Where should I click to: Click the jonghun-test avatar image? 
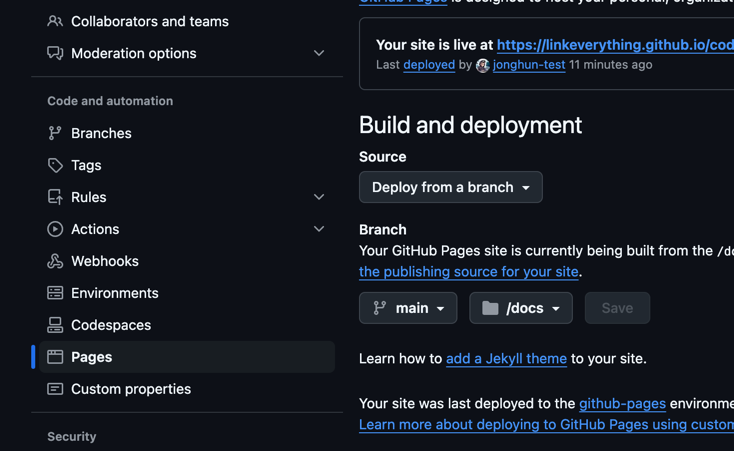[483, 65]
